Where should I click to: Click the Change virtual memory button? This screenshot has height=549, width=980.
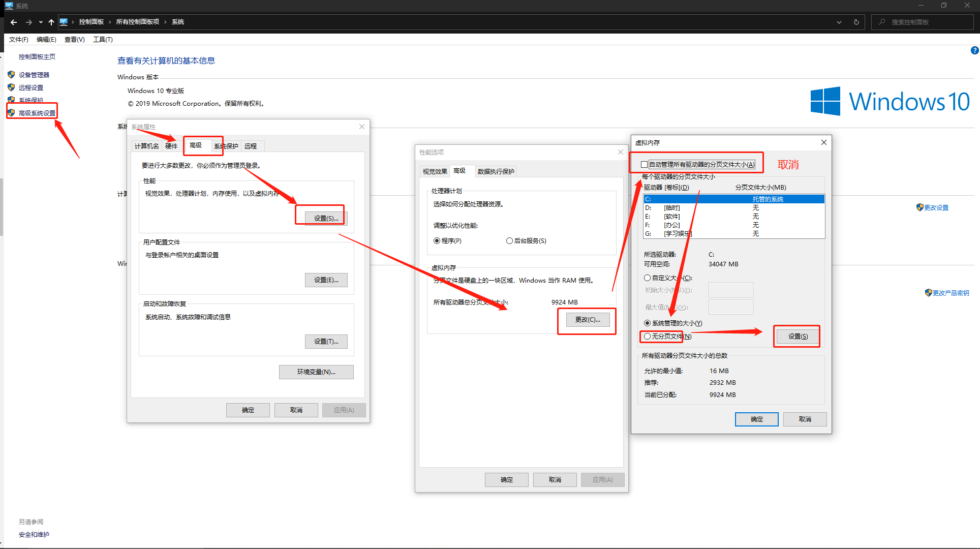tap(587, 320)
